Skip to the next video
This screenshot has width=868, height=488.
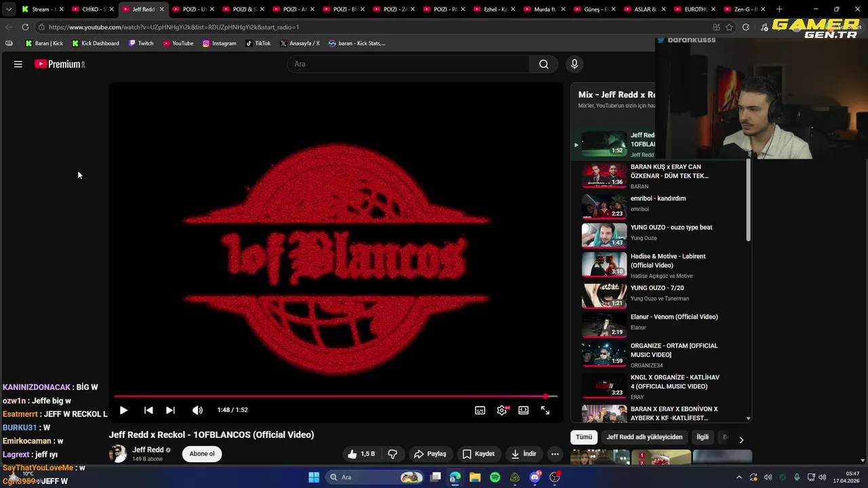click(170, 410)
